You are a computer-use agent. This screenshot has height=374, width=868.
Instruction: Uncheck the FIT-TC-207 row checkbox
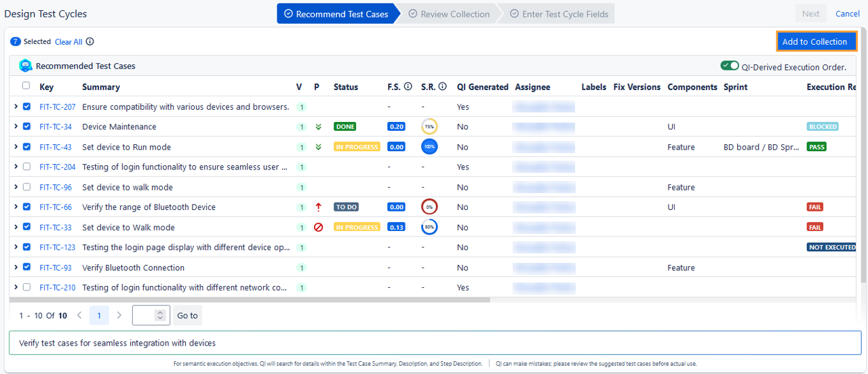coord(26,106)
